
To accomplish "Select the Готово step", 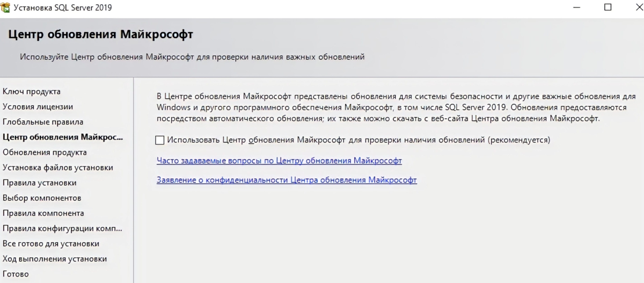I will pyautogui.click(x=16, y=274).
